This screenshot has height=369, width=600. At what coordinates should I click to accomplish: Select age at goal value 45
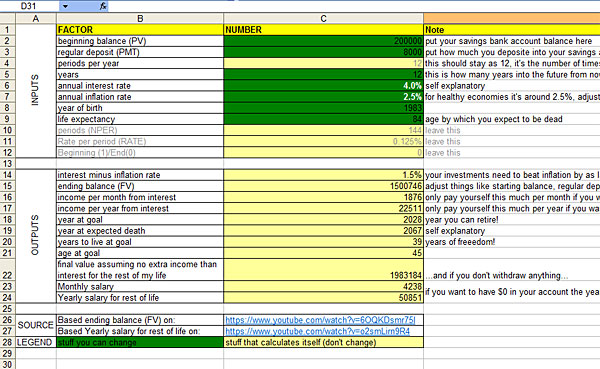point(323,253)
